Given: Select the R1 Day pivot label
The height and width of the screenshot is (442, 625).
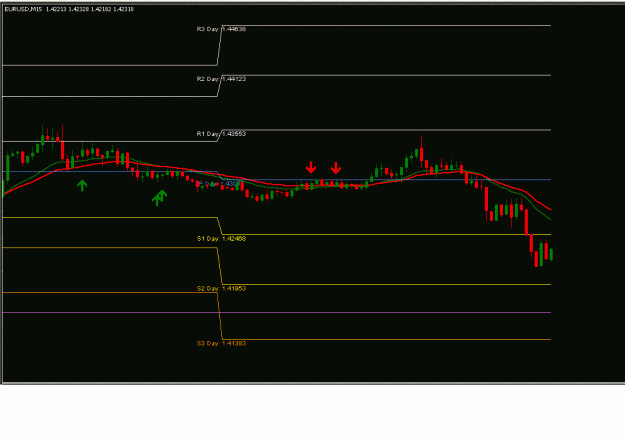Looking at the screenshot, I should tap(221, 134).
